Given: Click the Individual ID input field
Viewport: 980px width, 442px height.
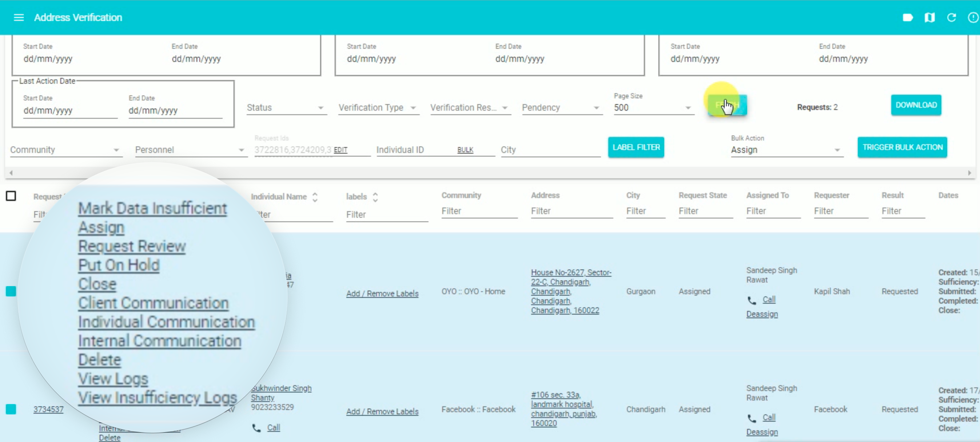Looking at the screenshot, I should pos(416,150).
